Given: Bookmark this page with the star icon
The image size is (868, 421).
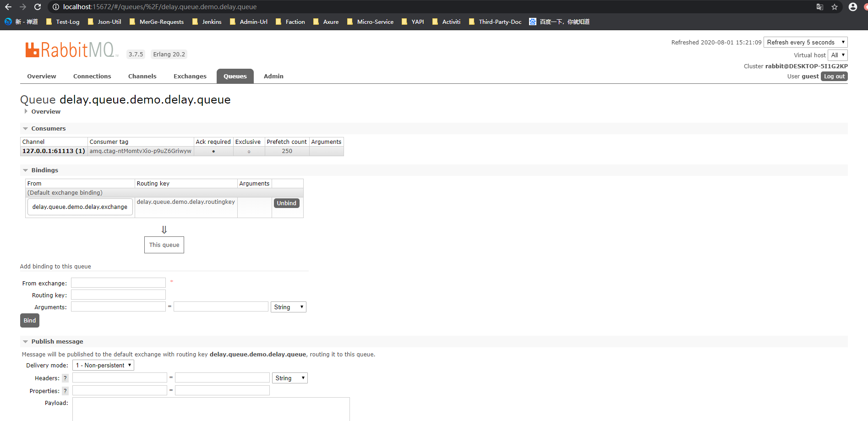Looking at the screenshot, I should [835, 7].
